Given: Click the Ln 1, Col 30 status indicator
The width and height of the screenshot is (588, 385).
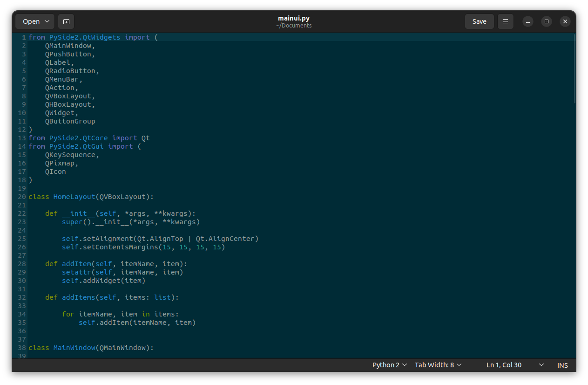Looking at the screenshot, I should (503, 365).
